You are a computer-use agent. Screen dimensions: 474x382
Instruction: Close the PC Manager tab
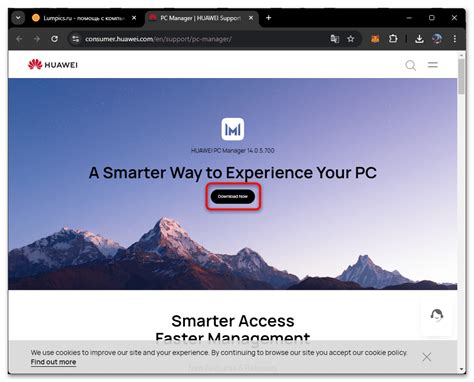(x=251, y=18)
